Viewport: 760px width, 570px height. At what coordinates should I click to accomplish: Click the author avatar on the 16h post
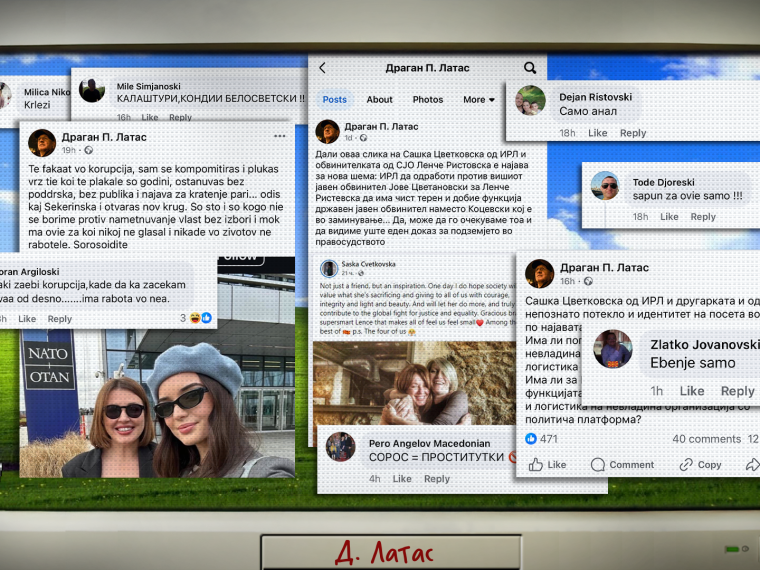(539, 273)
